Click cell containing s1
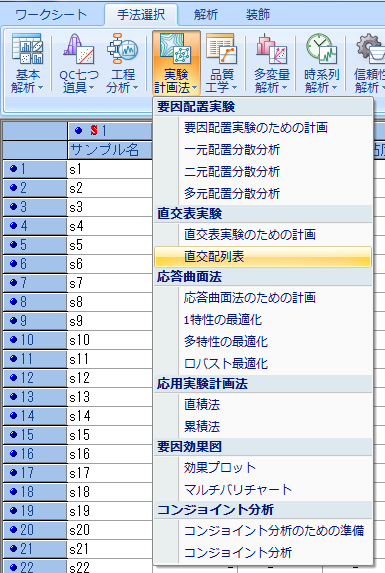Screen dimensions: 385x573 [110, 169]
